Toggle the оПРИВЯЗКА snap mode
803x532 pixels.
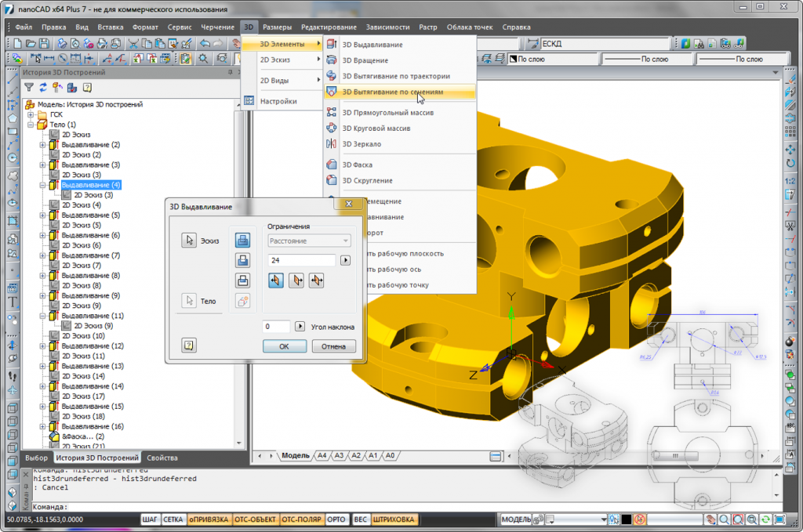[209, 519]
